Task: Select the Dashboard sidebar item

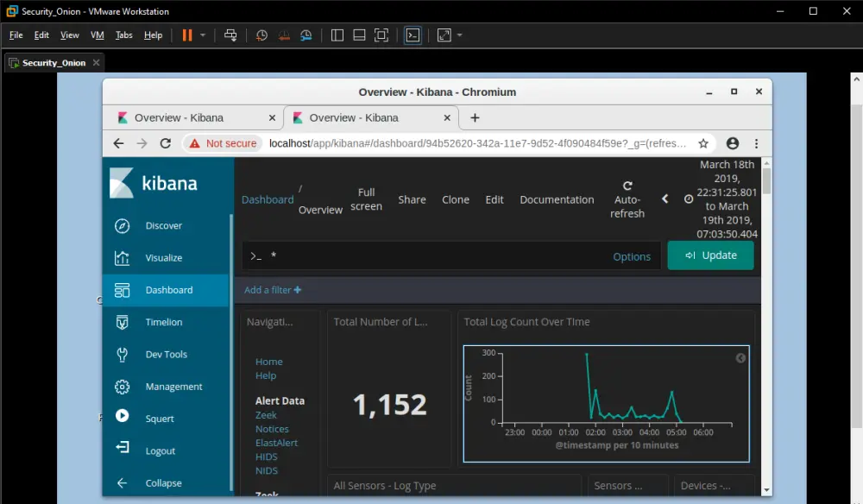Action: tap(165, 290)
